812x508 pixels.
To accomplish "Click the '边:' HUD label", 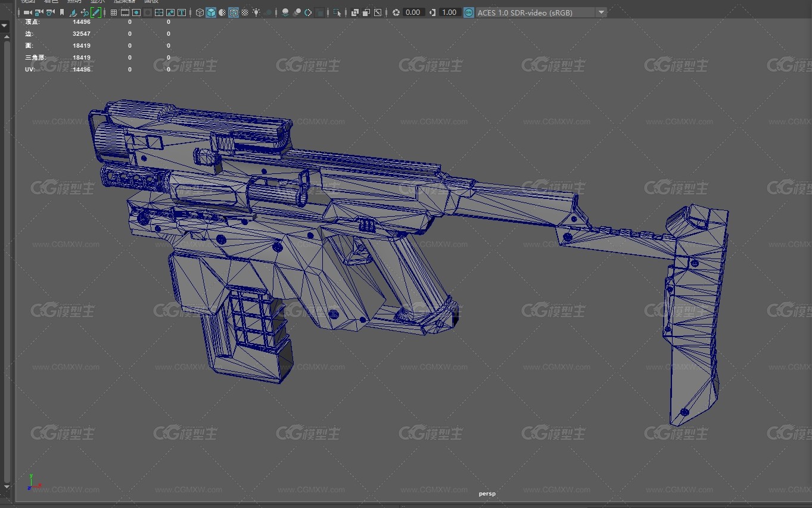I will (x=29, y=34).
